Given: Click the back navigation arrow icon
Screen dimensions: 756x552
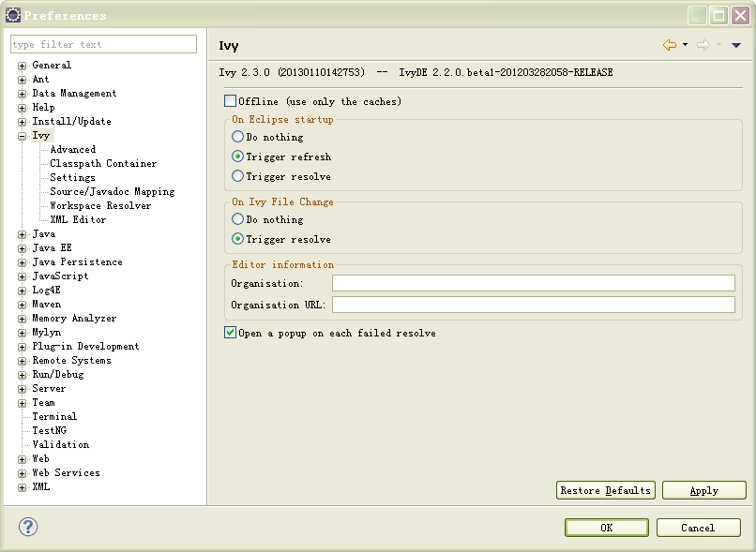Looking at the screenshot, I should (x=669, y=45).
